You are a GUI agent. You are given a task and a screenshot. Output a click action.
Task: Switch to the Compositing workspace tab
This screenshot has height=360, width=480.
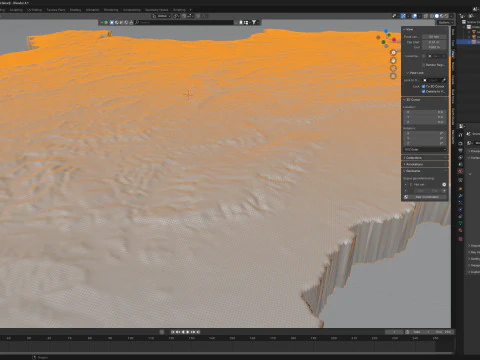coord(132,10)
